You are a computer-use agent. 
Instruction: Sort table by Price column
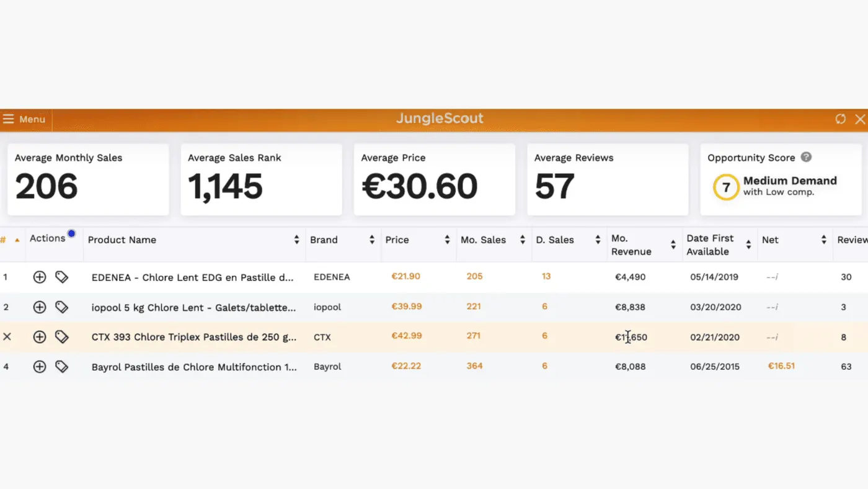point(447,240)
